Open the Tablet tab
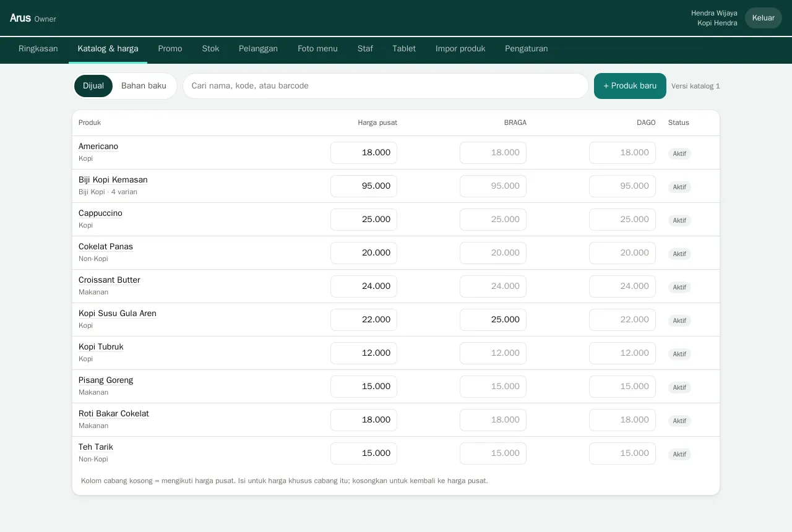This screenshot has height=532, width=792. (x=404, y=49)
